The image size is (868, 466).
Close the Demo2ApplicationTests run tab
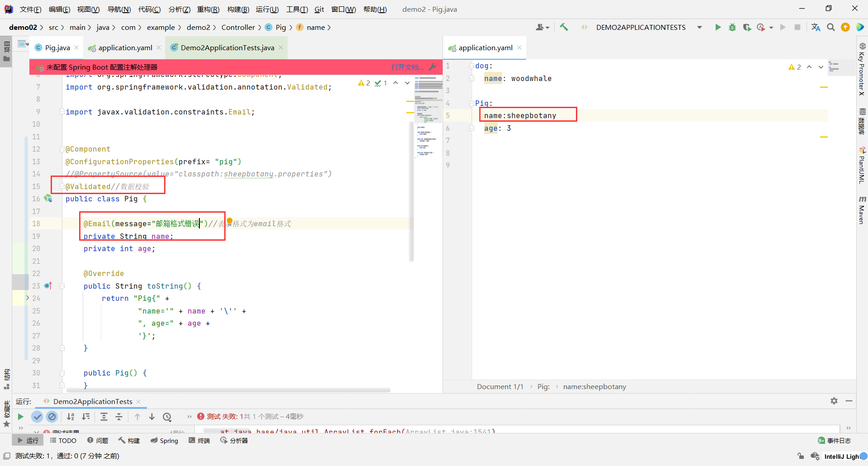pyautogui.click(x=138, y=402)
